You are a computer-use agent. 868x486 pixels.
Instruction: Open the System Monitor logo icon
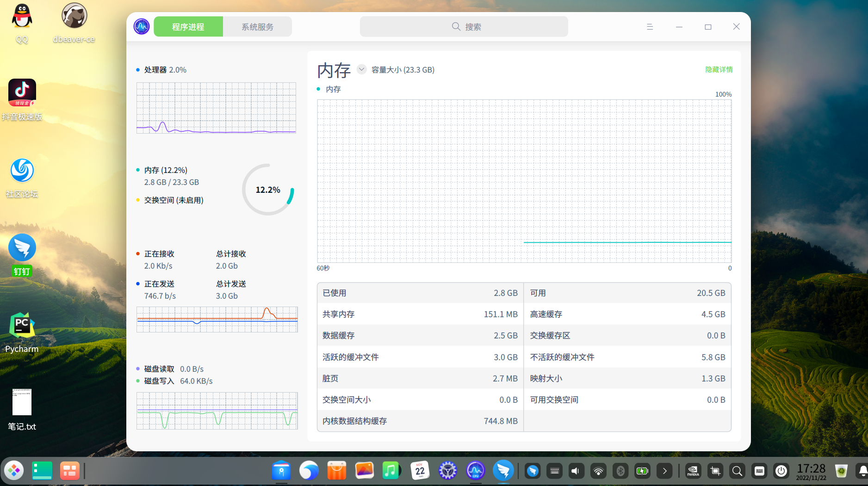pos(142,26)
